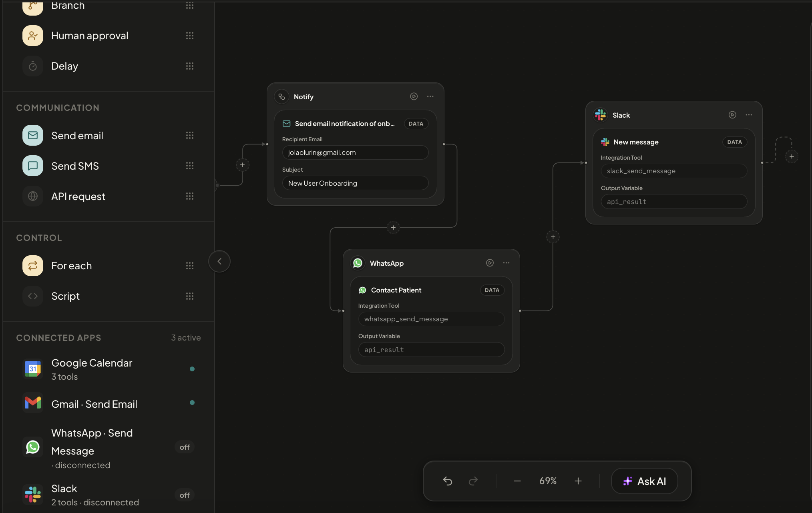Add a step after the Slack node
This screenshot has width=812, height=513.
[792, 156]
